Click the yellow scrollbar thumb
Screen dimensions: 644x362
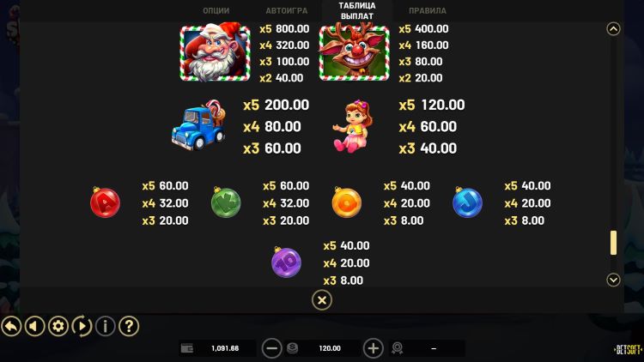point(613,243)
